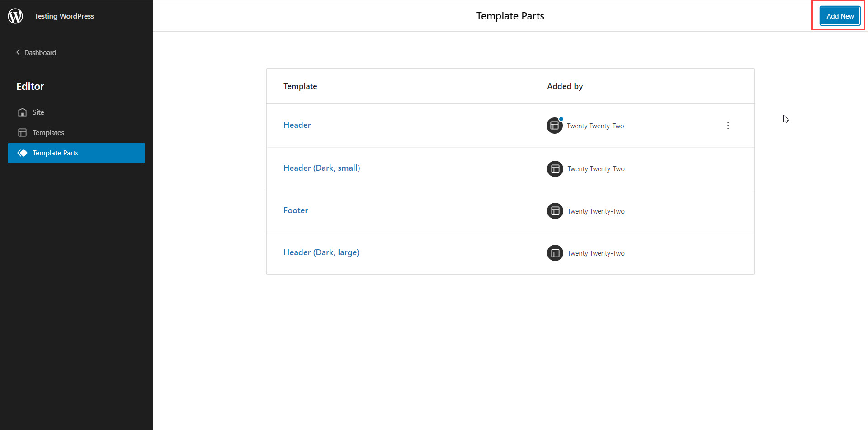Open the Templates menu item
The height and width of the screenshot is (430, 868).
pos(48,133)
